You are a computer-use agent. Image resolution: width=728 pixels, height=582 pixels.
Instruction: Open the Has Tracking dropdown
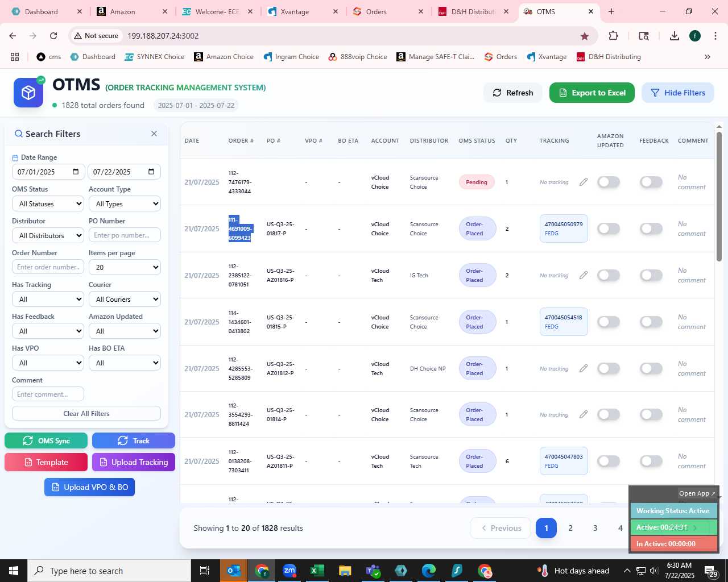pos(48,299)
